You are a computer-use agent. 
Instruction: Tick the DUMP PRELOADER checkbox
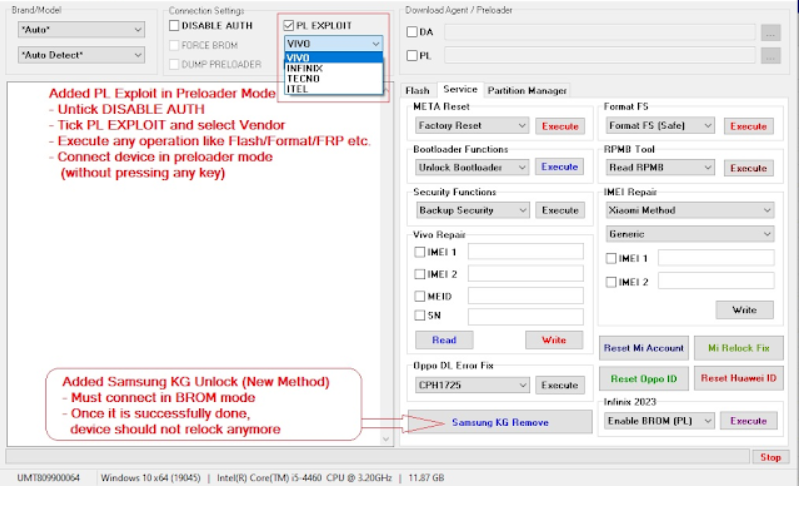174,64
